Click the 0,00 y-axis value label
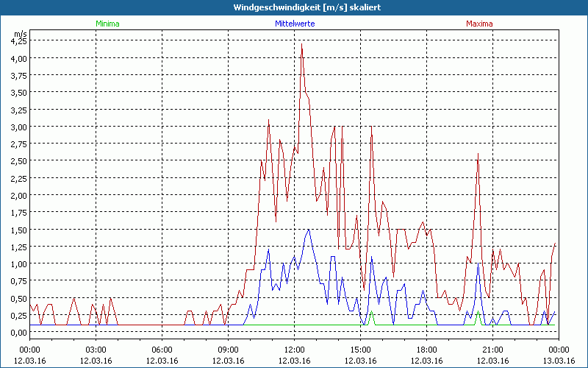Viewport: 588px width, 368px height. 18,333
